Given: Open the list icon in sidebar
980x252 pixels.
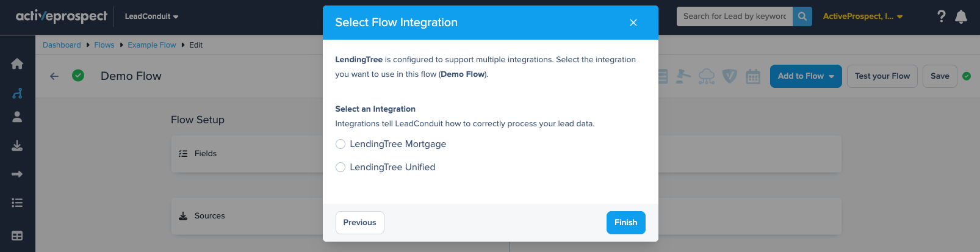Looking at the screenshot, I should [17, 203].
